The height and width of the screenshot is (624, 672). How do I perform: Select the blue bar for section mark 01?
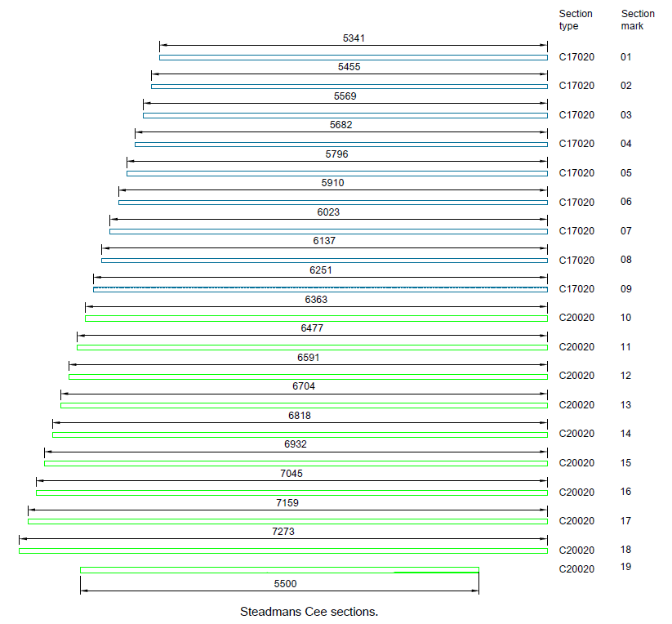[x=354, y=57]
